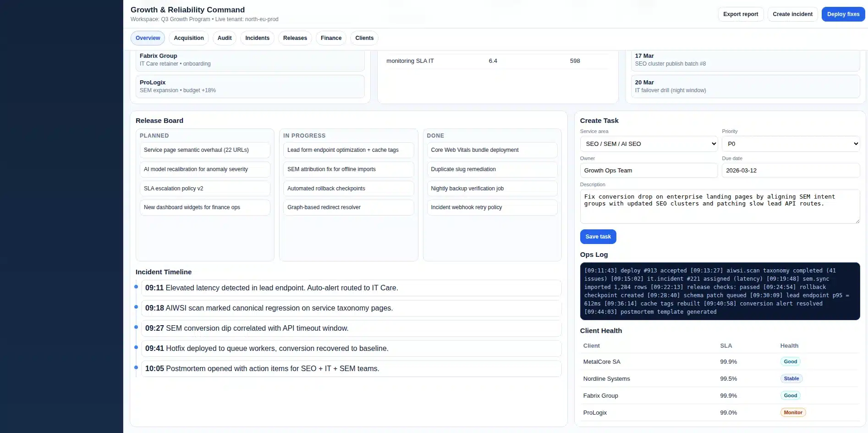Click Good badge for MetalCore SA

[x=790, y=362]
